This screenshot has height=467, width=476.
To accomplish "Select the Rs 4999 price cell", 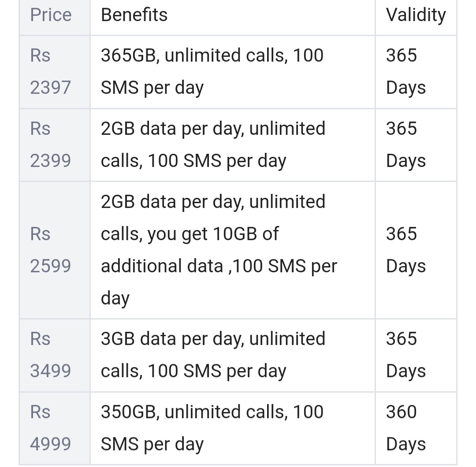I will [50, 428].
